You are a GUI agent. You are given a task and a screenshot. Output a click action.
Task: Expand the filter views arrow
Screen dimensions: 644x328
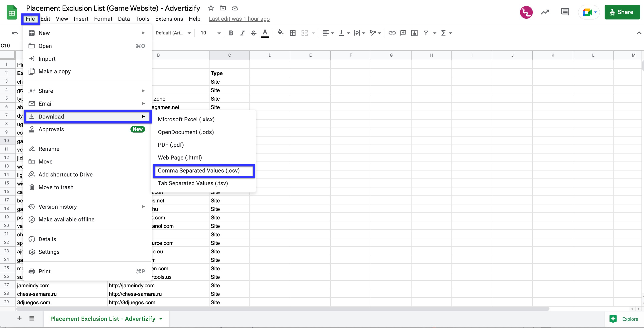435,33
